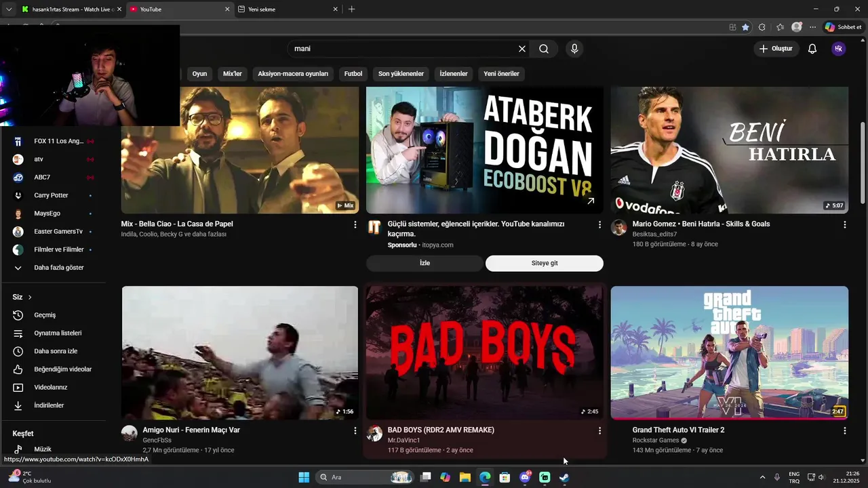Open the HK account avatar menu
The image size is (868, 488).
pos(839,49)
